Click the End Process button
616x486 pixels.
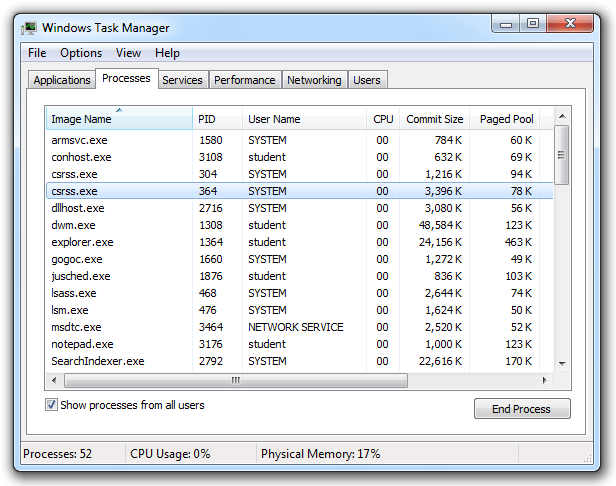[522, 409]
